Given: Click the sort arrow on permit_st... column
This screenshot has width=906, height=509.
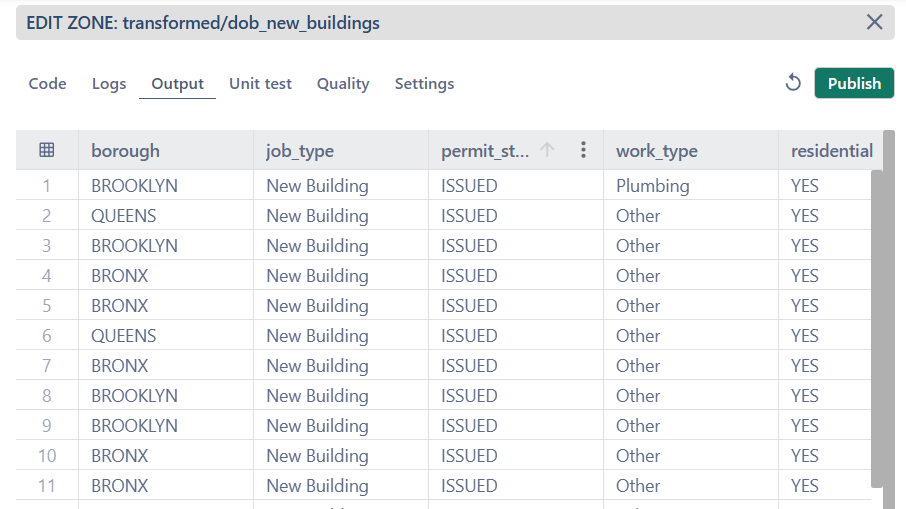Looking at the screenshot, I should point(547,150).
